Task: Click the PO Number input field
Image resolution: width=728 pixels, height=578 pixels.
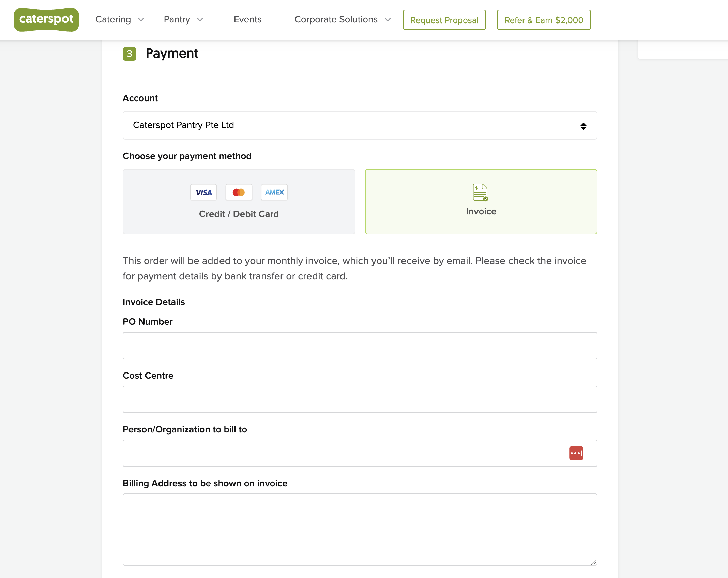Action: [x=360, y=346]
